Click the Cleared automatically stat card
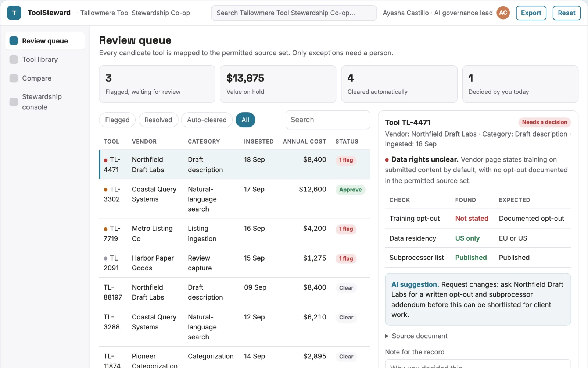Image resolution: width=588 pixels, height=368 pixels. (x=399, y=84)
